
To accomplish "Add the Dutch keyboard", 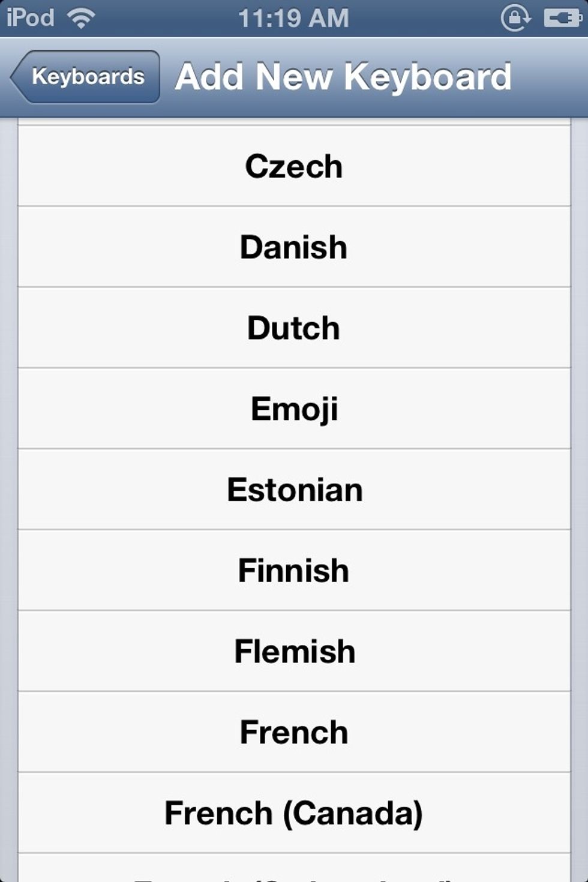I will [294, 328].
